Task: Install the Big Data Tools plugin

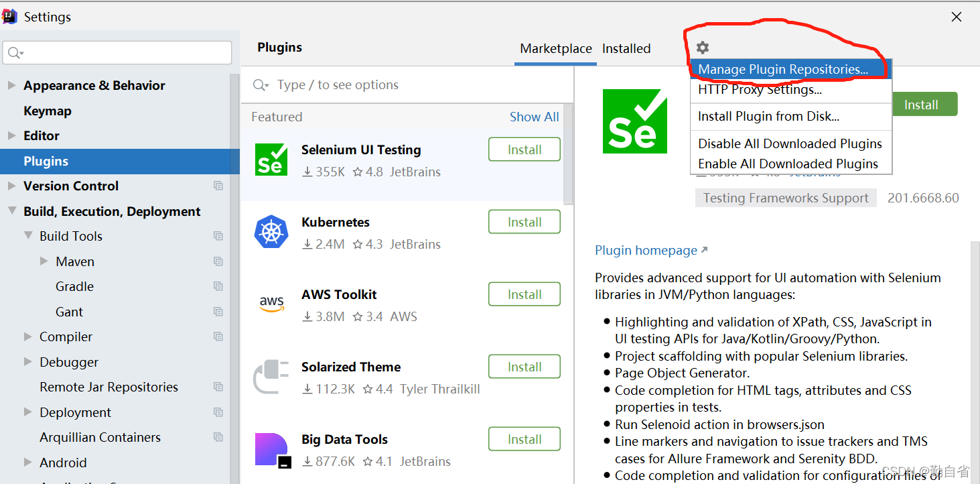Action: pos(524,439)
